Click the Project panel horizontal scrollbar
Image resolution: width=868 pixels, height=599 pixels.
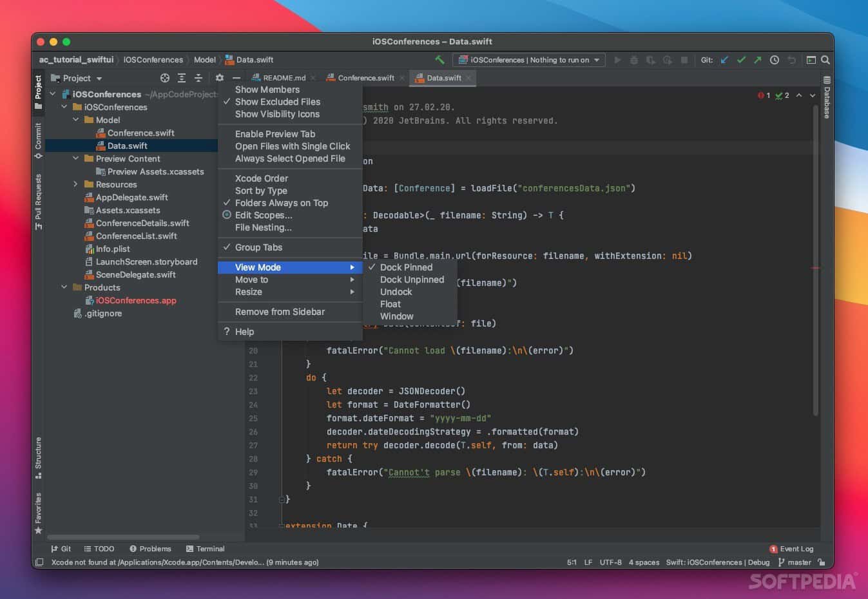122,537
